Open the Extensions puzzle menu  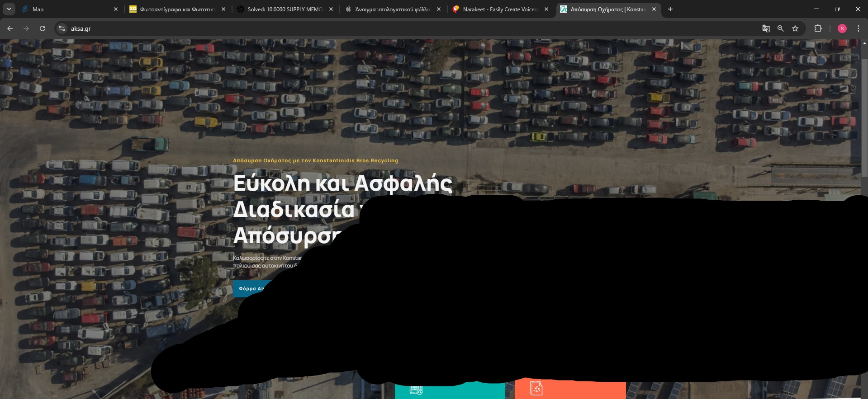(x=818, y=28)
